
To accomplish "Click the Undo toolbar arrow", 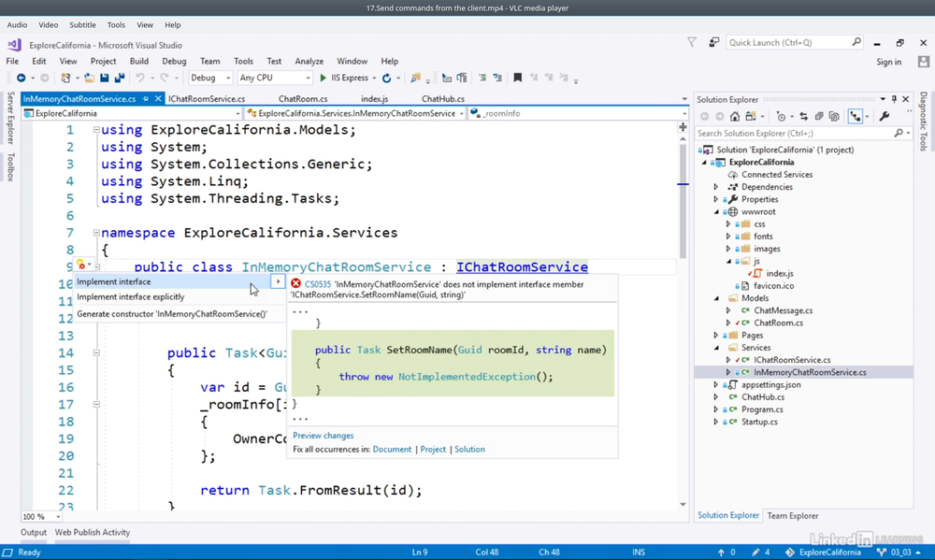I will tap(140, 79).
